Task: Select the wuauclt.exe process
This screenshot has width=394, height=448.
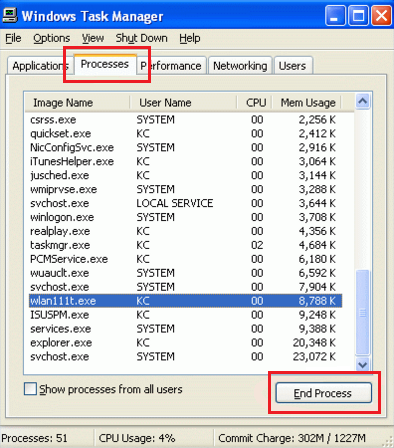Action: coord(185,273)
